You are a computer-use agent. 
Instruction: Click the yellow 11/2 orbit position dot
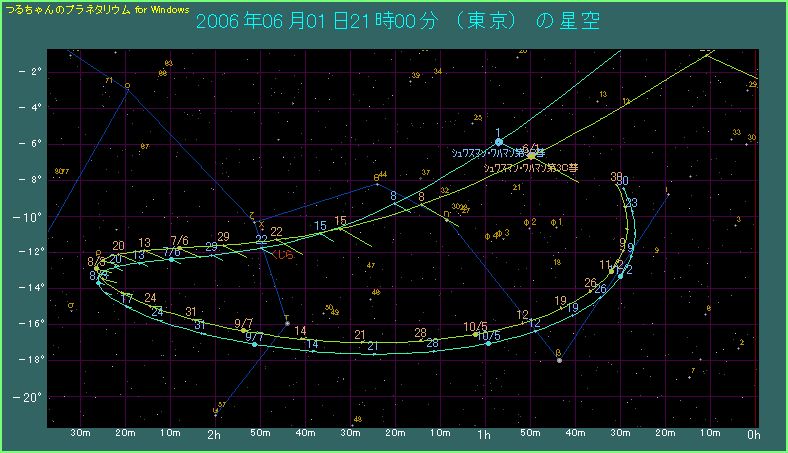coord(612,271)
